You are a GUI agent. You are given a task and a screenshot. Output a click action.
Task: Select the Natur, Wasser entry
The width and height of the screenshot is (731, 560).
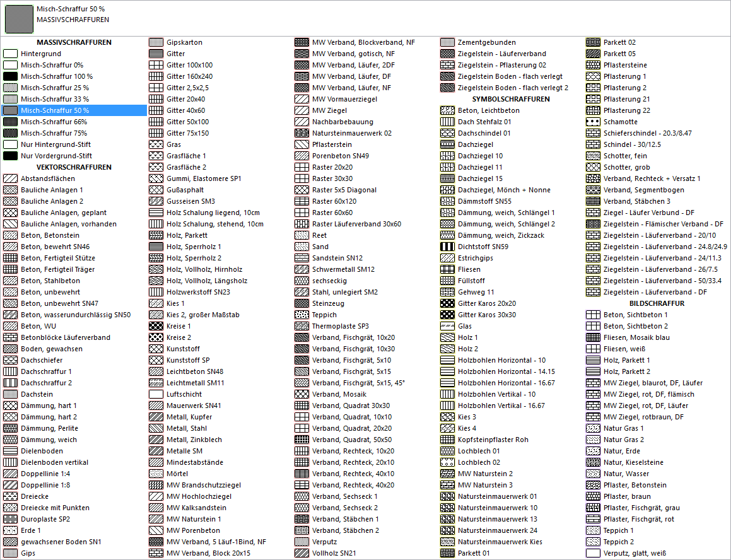(x=626, y=474)
